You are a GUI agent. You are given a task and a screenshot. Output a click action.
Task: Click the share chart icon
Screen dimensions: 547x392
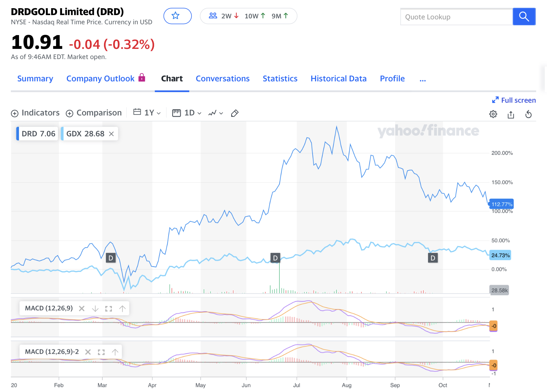[511, 114]
